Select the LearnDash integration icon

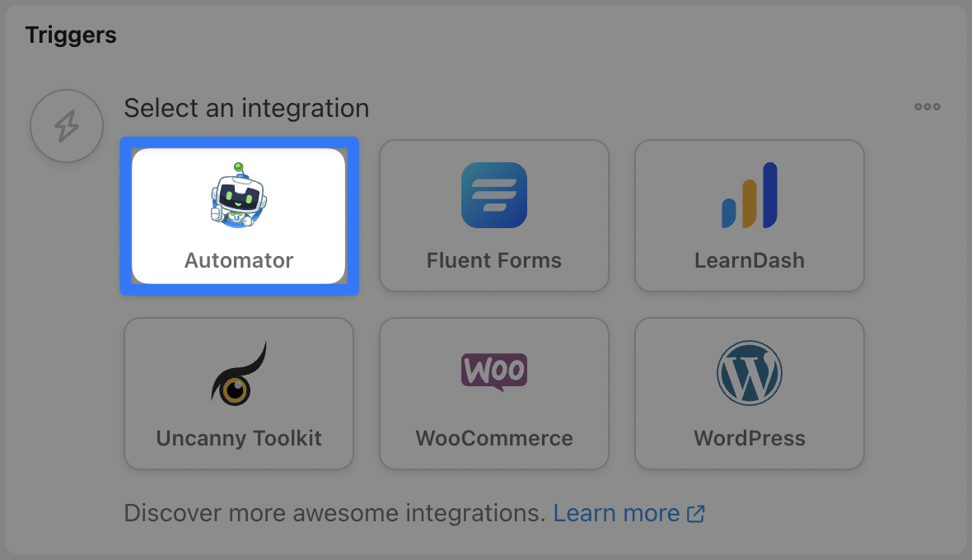coord(749,195)
